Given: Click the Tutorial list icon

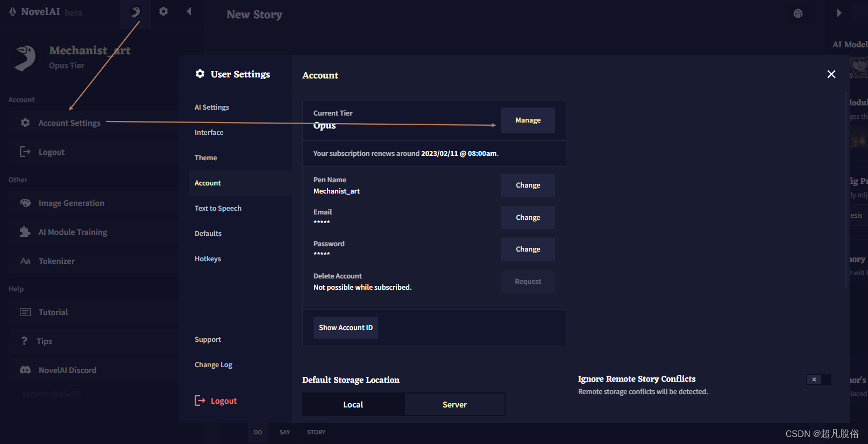Looking at the screenshot, I should tap(25, 312).
